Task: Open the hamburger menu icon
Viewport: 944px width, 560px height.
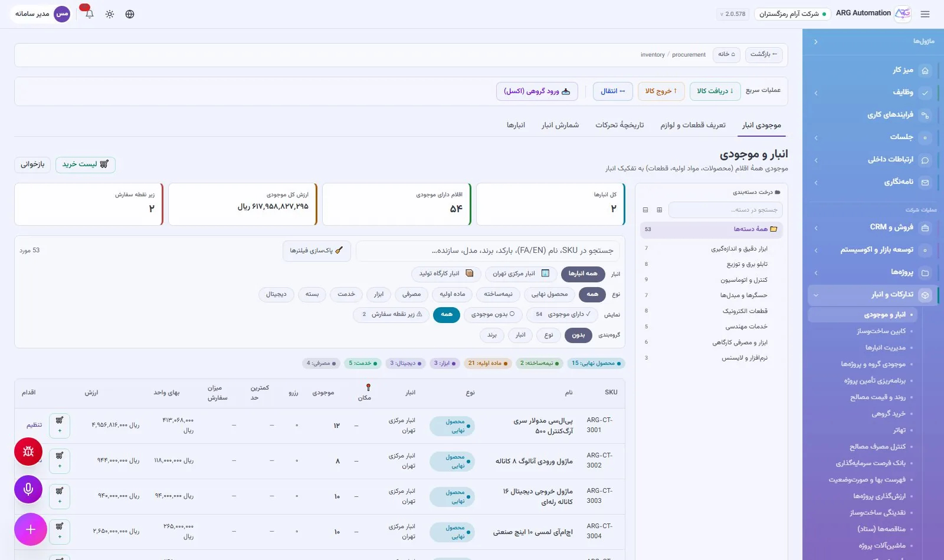Action: [925, 14]
